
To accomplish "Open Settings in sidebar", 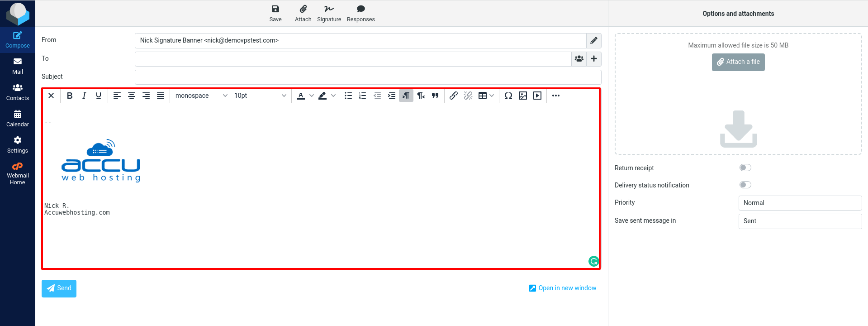I will (x=18, y=145).
